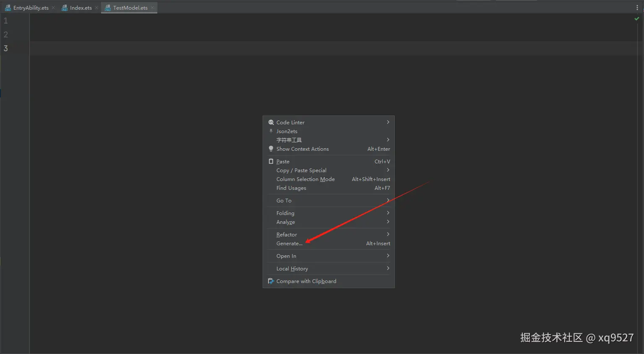Open Copy / Paste Special submenu
Viewport: 644px width, 354px height.
[329, 170]
